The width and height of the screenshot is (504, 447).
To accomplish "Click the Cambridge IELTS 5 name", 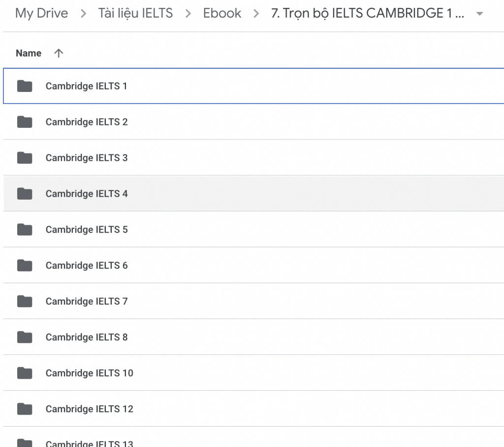I will (x=87, y=230).
